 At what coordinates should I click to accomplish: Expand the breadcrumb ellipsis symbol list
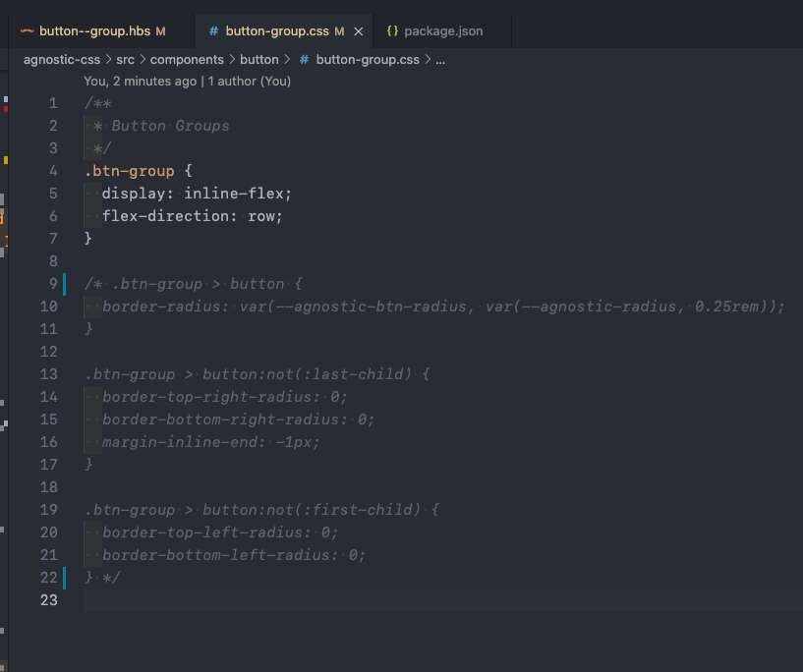coord(440,60)
